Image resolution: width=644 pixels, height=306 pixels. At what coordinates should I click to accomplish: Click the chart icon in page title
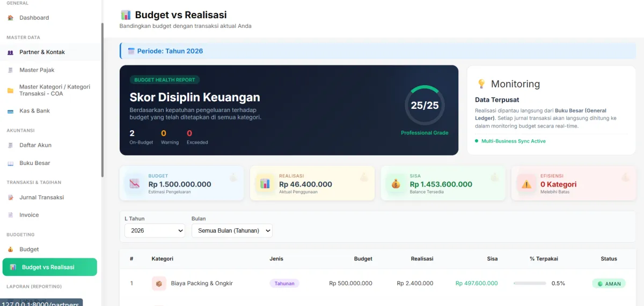click(x=126, y=15)
